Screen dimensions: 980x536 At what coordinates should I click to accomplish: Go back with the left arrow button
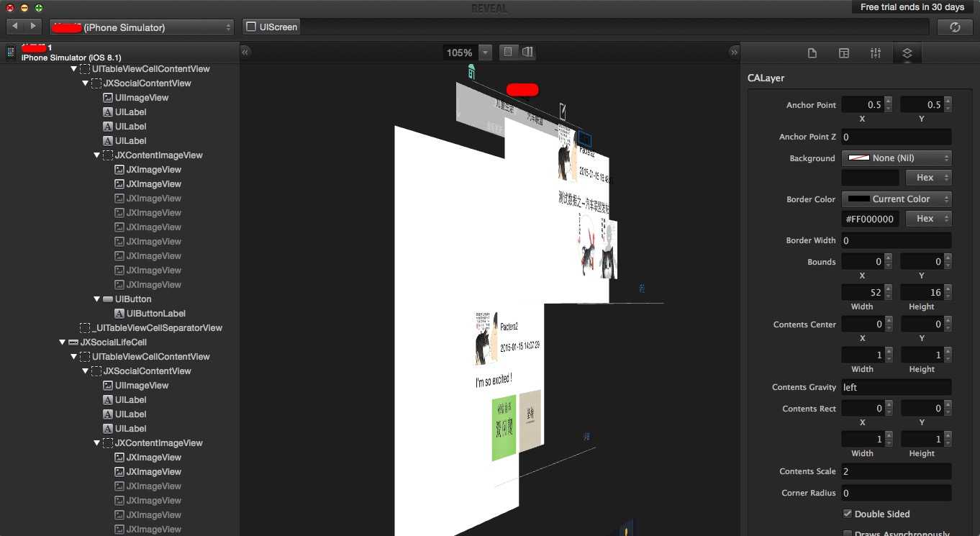15,27
